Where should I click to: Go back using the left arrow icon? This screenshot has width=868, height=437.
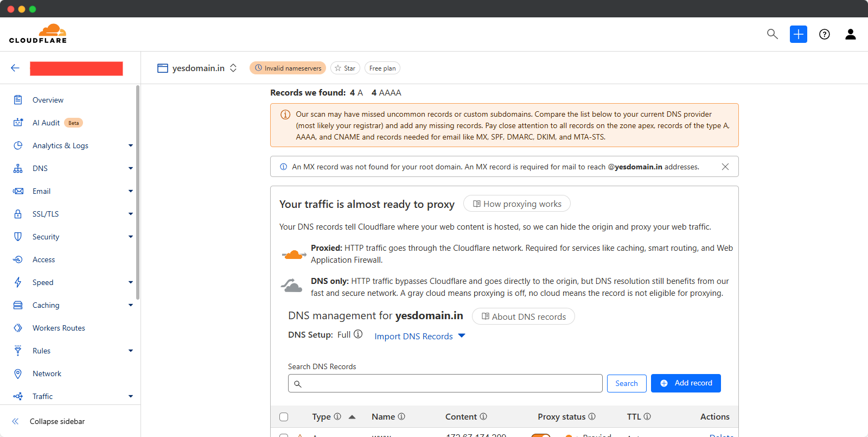click(x=15, y=68)
